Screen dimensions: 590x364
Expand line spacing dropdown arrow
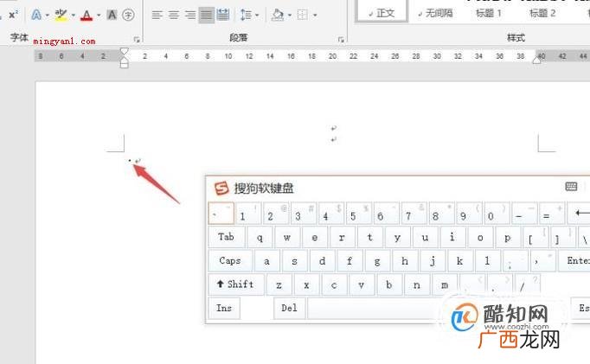(x=257, y=15)
